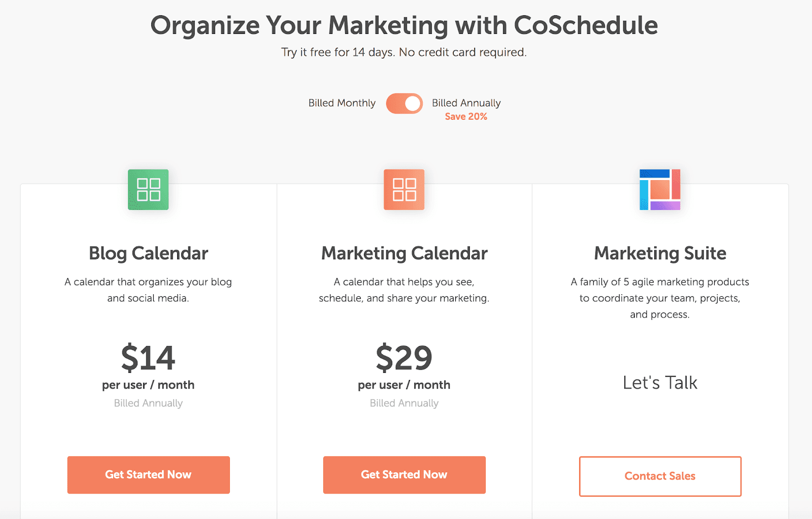The image size is (812, 519).
Task: Click the Let's Talk text
Action: 660,383
